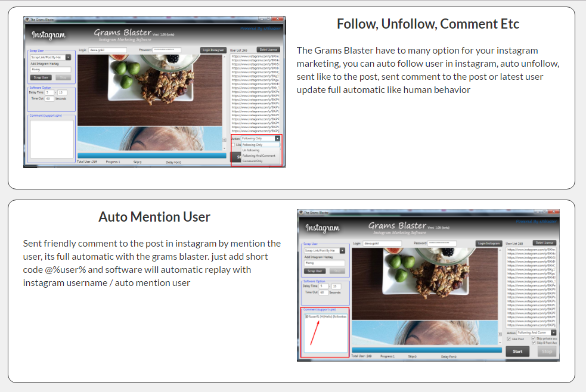Click the Instagram logo in the Follow/Unfollow screenshot
The width and height of the screenshot is (586, 392).
[x=48, y=35]
